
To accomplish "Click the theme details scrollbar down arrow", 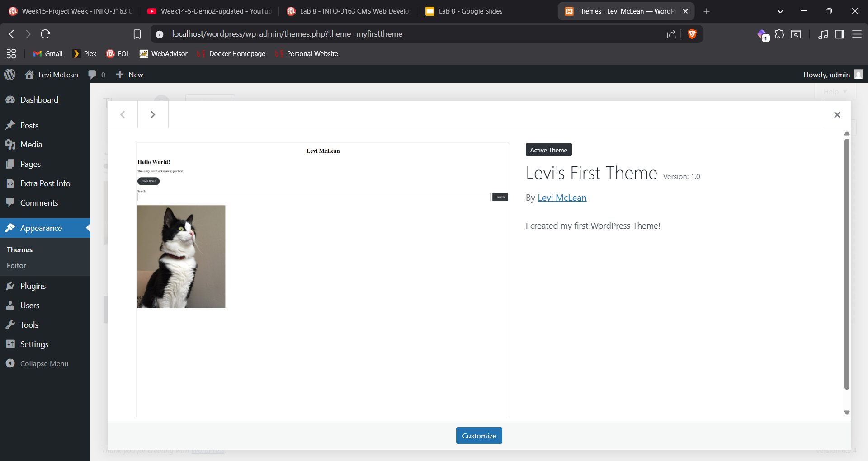I will click(x=847, y=412).
